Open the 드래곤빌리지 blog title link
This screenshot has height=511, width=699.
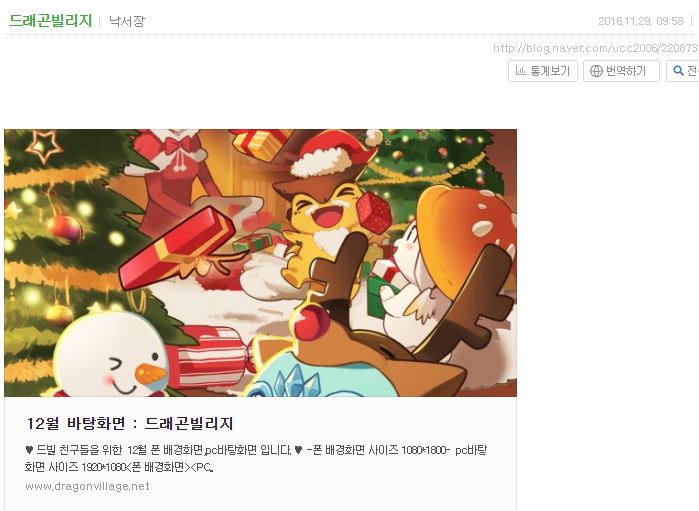click(x=50, y=21)
